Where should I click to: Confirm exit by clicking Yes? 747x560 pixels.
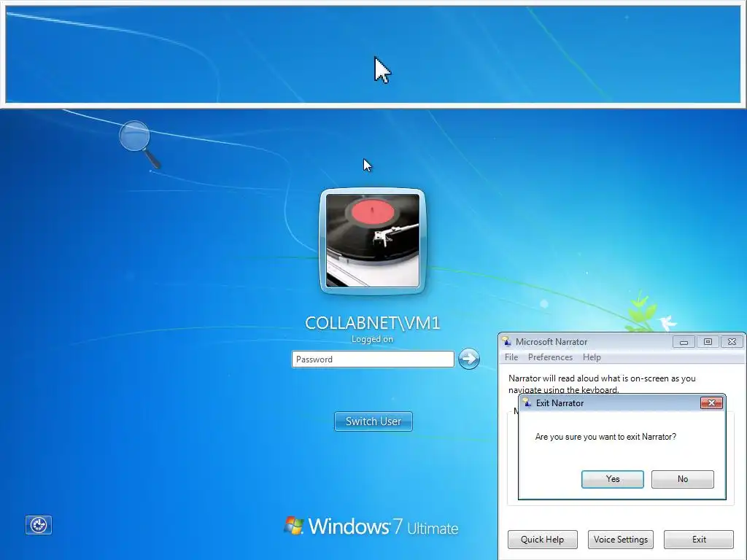pos(613,479)
